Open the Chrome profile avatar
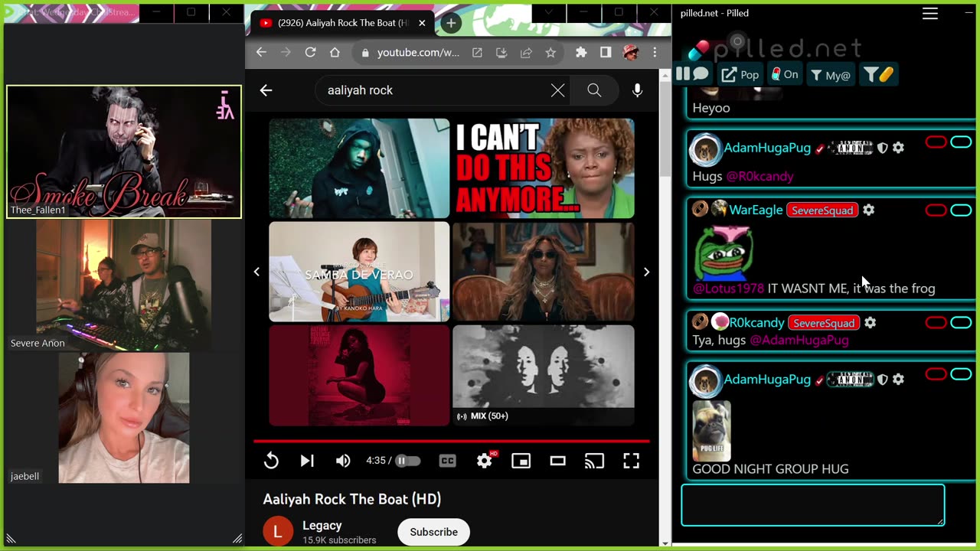Viewport: 980px width, 551px height. (631, 52)
